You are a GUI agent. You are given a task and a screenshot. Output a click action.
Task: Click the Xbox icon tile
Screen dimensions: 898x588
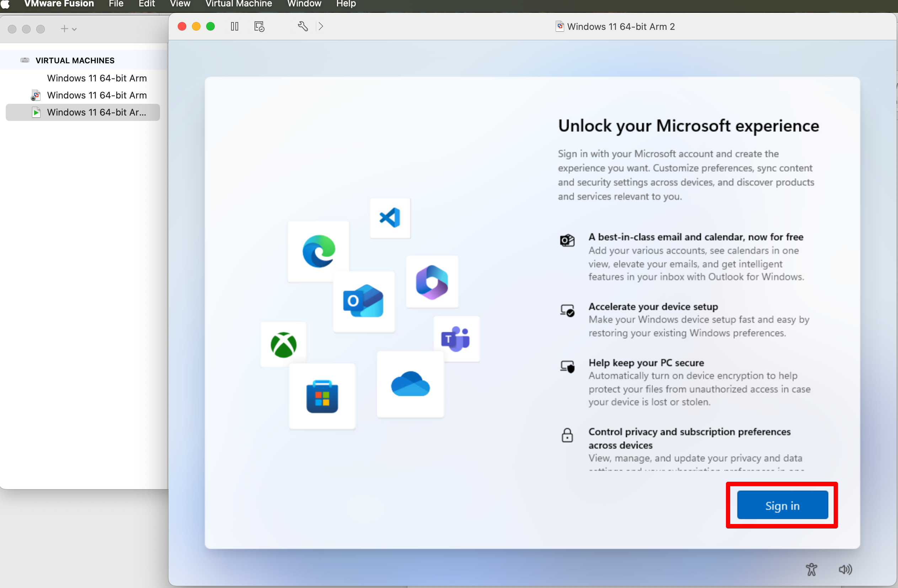pos(283,344)
